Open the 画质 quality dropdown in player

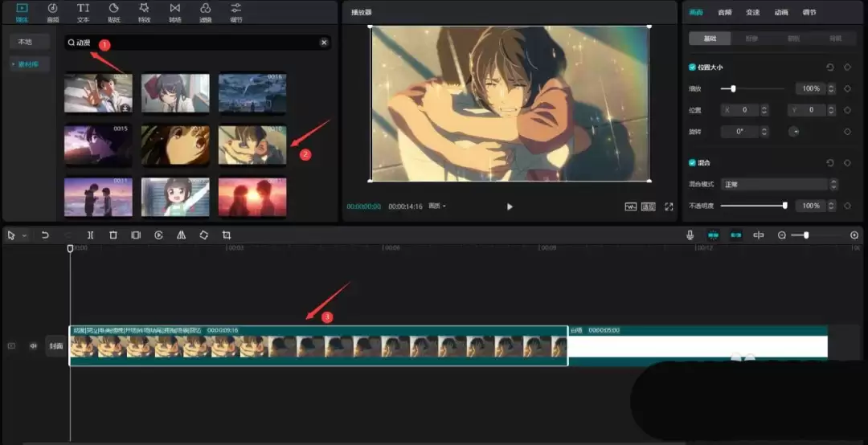click(x=437, y=206)
